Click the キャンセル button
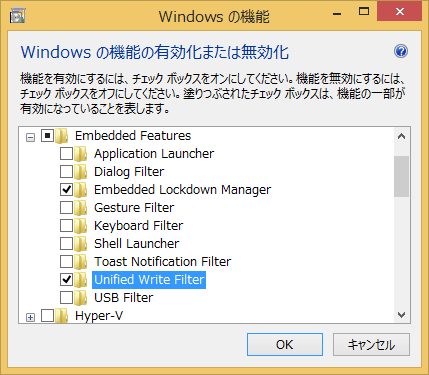This screenshot has height=375, width=429. pyautogui.click(x=371, y=344)
